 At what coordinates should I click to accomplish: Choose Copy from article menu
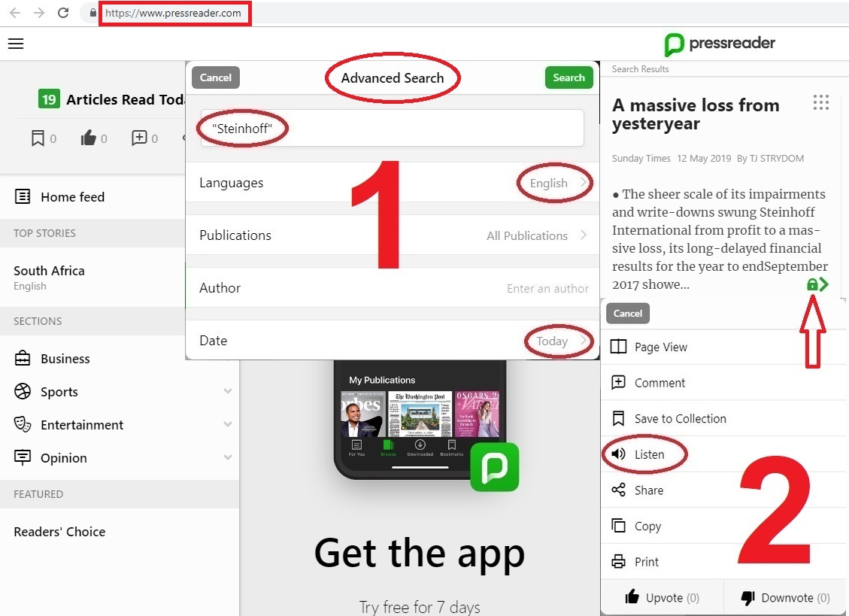point(723,526)
